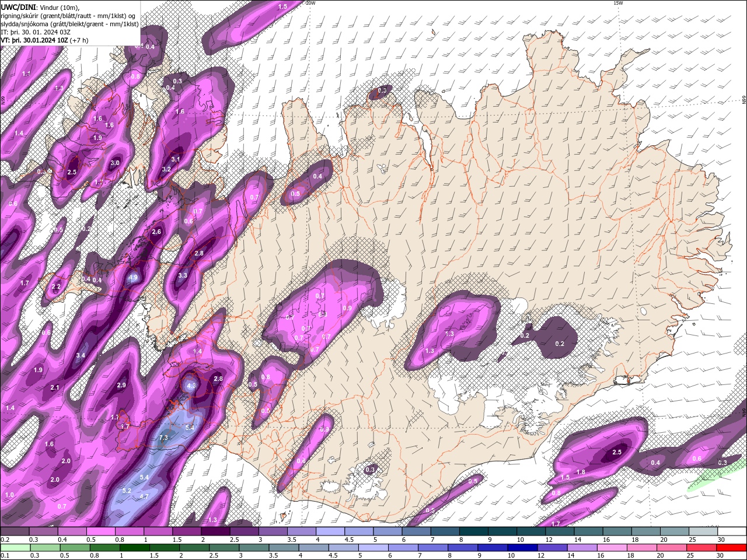Click the bold VT valid time "10Z" text
Image resolution: width=747 pixels, height=560 pixels.
point(34,40)
